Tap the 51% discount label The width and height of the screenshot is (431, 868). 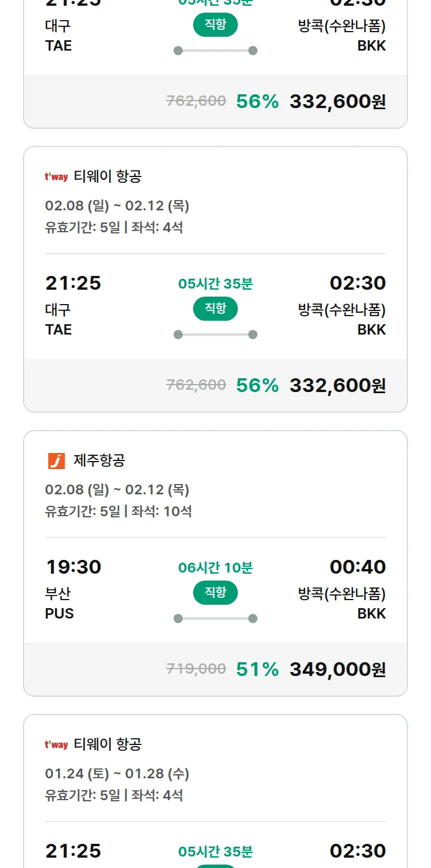pos(257,670)
